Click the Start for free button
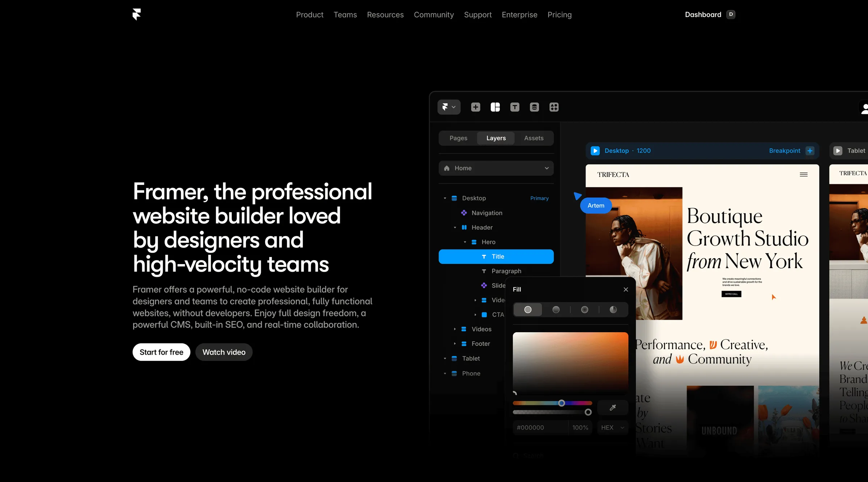The image size is (868, 482). (x=161, y=352)
